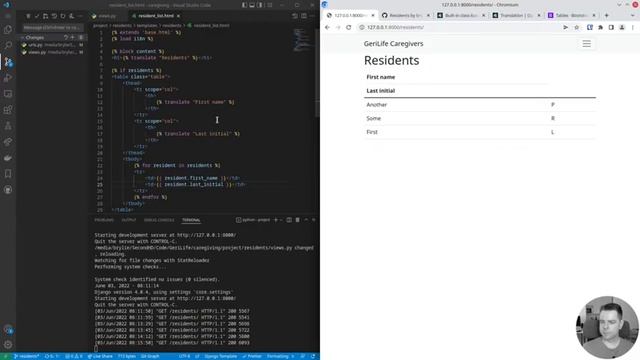Screen dimensions: 640x360
Task: Discard all changes icon in Changes header
Action: pos(66,37)
